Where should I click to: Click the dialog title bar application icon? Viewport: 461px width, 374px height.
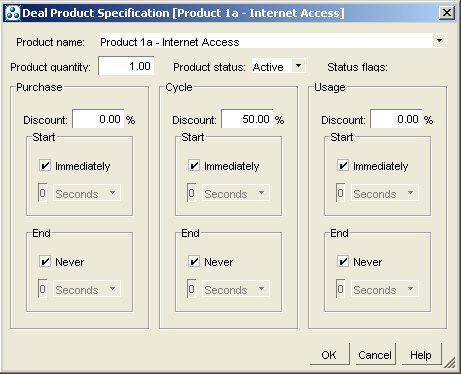(13, 13)
